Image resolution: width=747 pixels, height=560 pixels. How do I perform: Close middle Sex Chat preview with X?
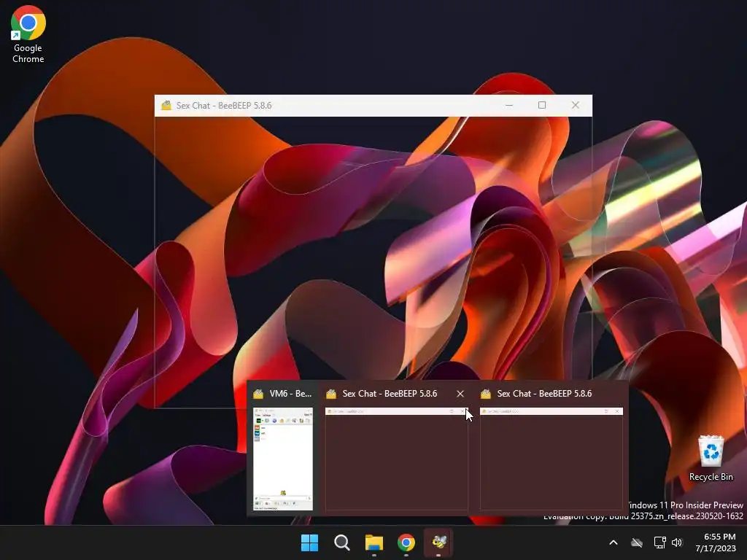(x=460, y=394)
